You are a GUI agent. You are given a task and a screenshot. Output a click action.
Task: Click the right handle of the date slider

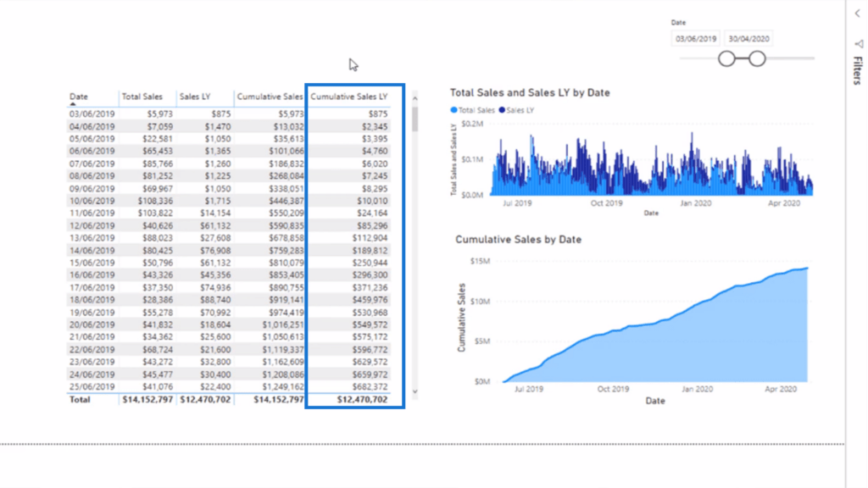[757, 58]
